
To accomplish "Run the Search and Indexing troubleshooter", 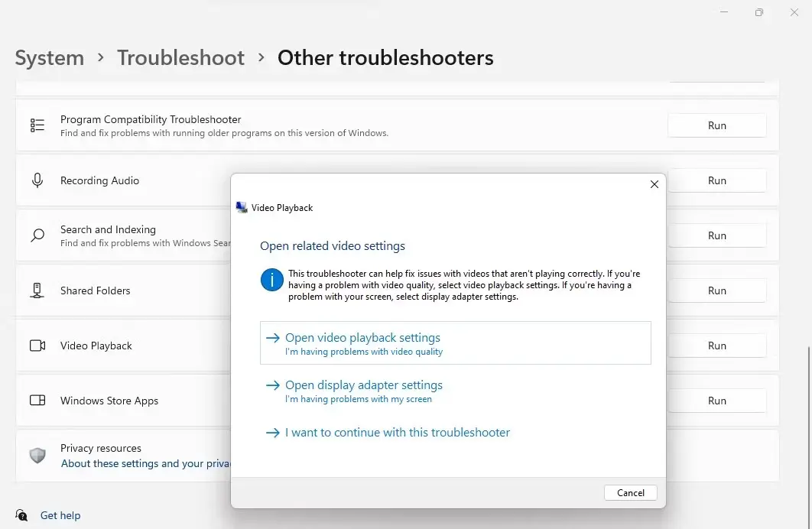I will [716, 235].
